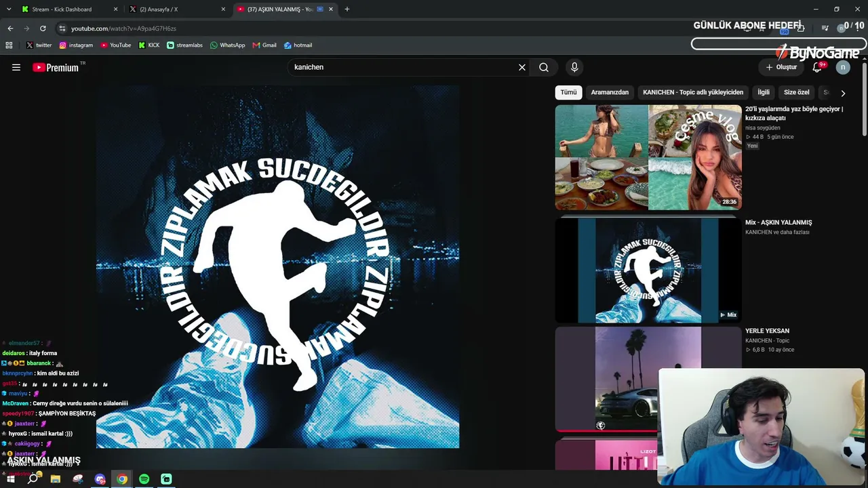Open Discord from taskbar
Screen dimensions: 868x488
(x=100, y=479)
